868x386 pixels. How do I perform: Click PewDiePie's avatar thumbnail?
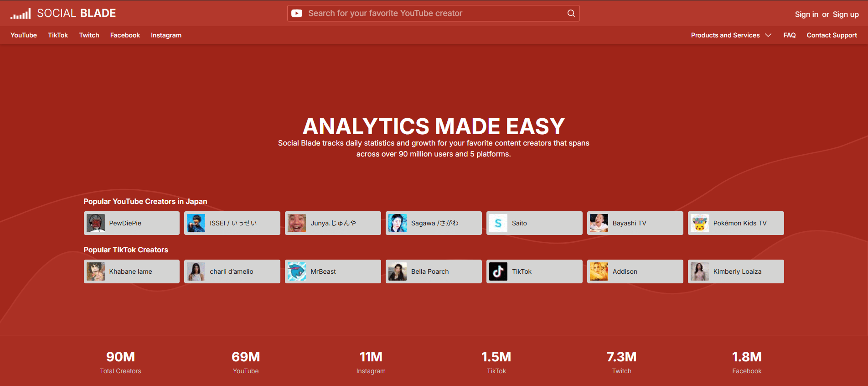coord(96,223)
